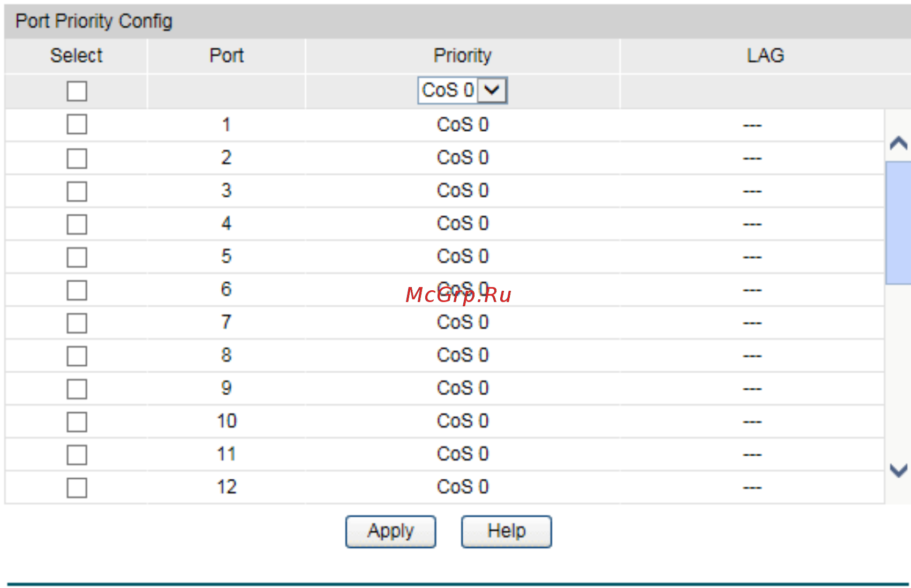Click the scroll up arrow in port list

point(898,143)
